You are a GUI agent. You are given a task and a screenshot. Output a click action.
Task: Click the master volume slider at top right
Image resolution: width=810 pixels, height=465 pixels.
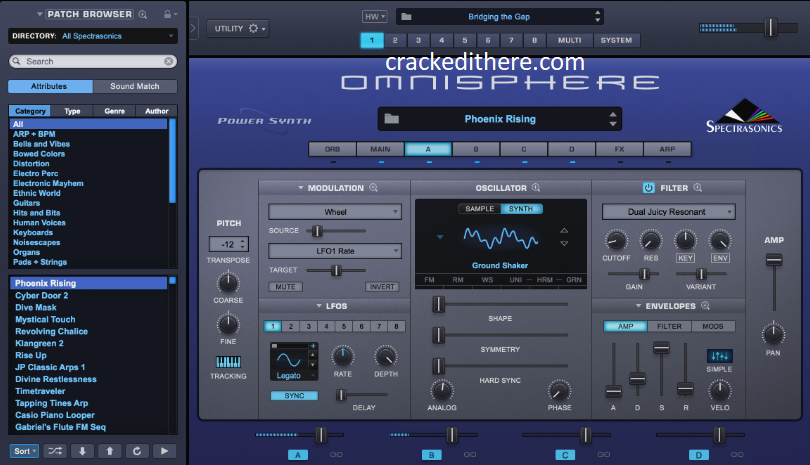pos(770,27)
